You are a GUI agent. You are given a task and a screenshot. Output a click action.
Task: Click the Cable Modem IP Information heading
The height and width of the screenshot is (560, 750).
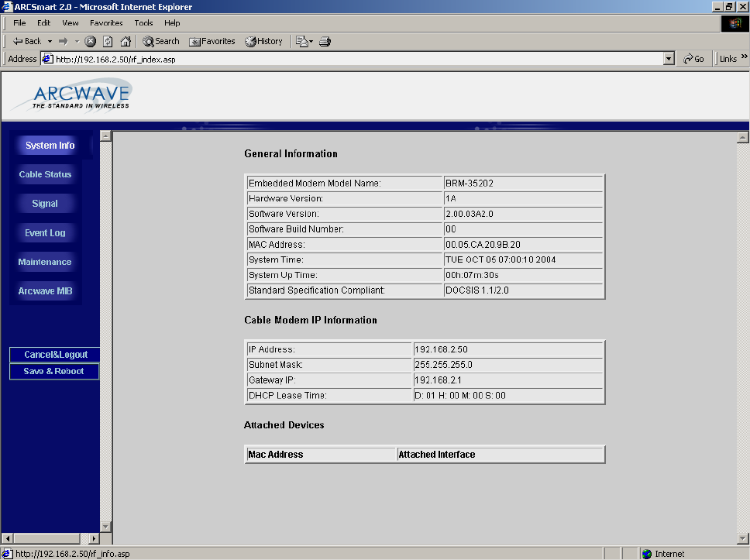[311, 320]
